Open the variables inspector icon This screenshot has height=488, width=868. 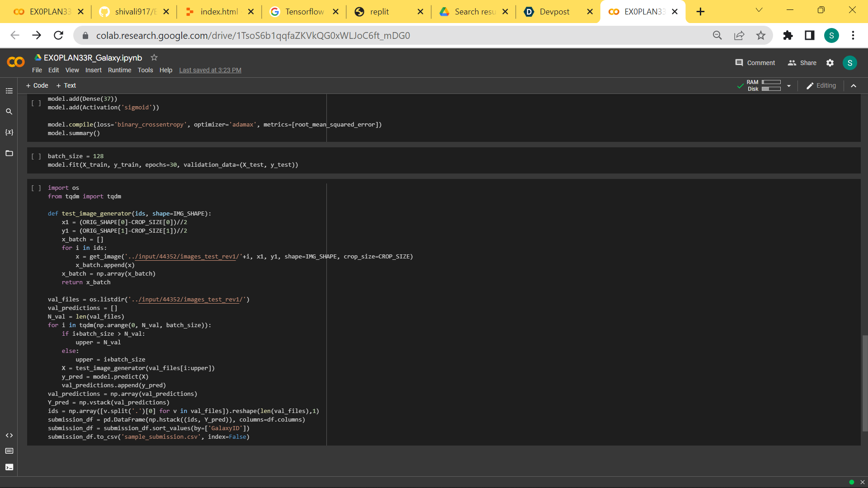tap(9, 132)
